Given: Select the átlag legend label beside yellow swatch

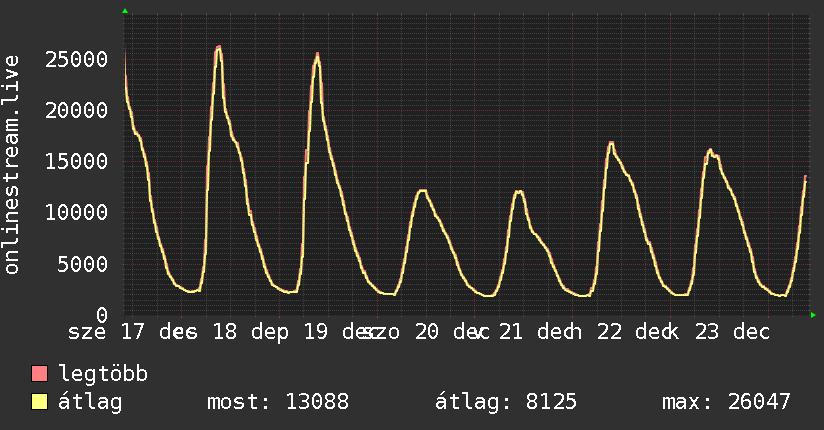Looking at the screenshot, I should [x=90, y=402].
